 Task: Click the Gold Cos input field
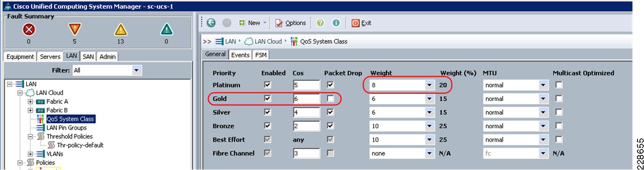tap(306, 99)
